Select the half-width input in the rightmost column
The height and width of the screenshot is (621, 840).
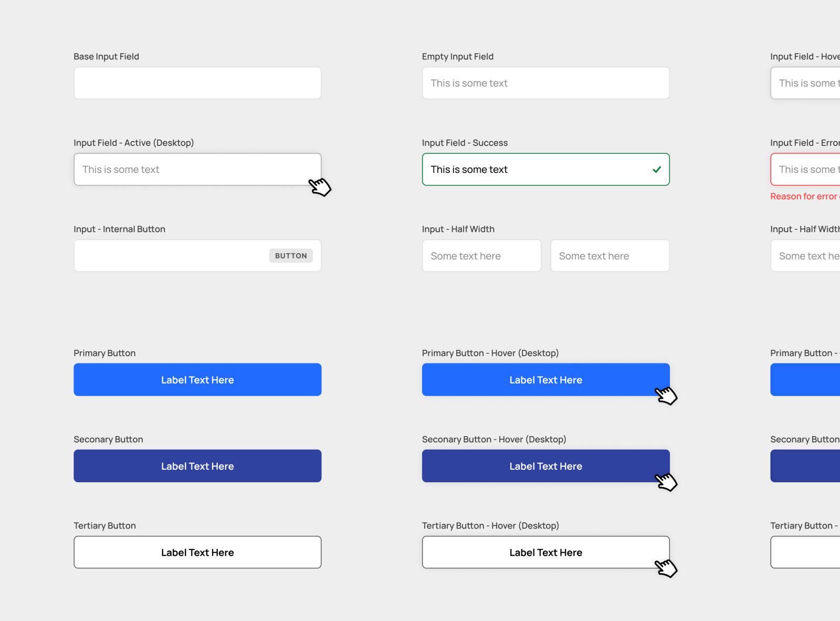pos(808,255)
